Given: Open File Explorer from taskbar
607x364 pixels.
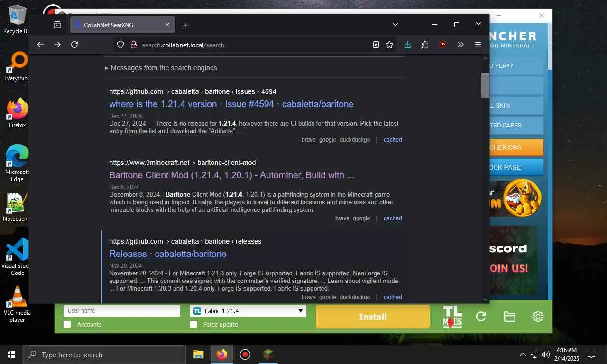Looking at the screenshot, I should point(199,355).
